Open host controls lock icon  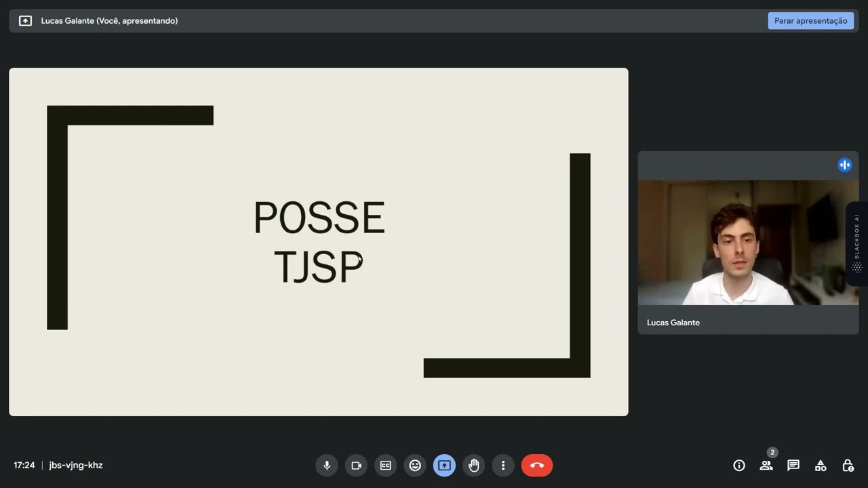click(848, 466)
